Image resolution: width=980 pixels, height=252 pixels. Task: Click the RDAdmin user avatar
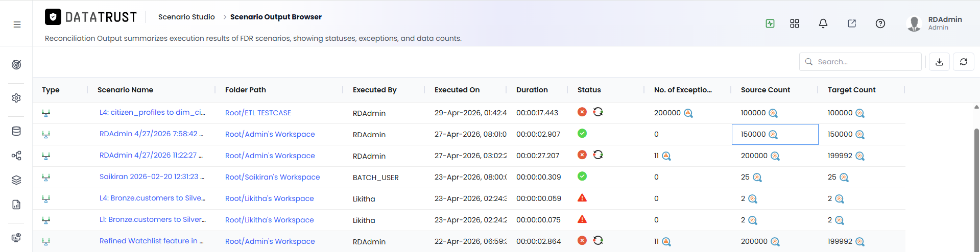pos(914,23)
